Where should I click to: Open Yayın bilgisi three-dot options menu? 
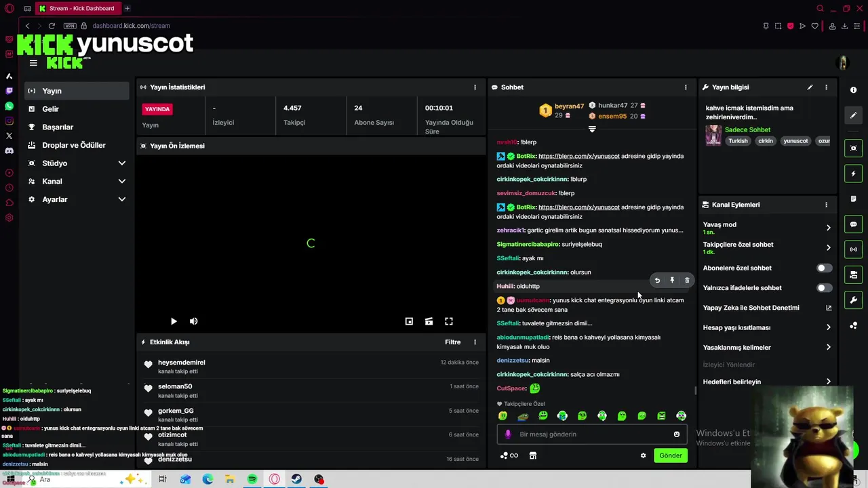click(x=826, y=87)
